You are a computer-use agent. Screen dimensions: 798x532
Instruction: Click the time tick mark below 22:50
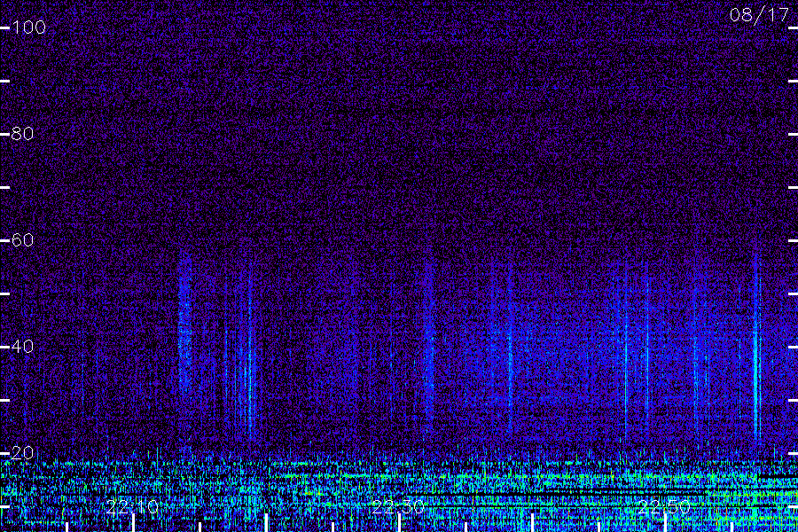(x=665, y=523)
